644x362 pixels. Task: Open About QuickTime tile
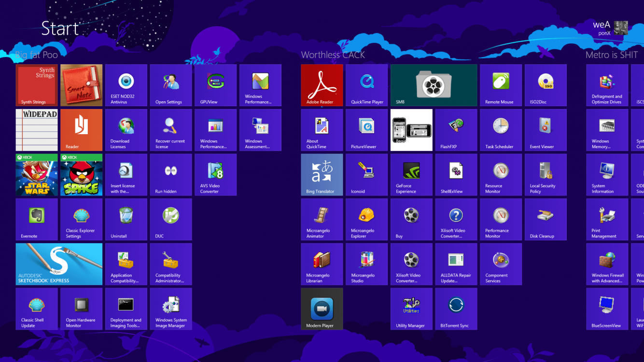pos(322,130)
